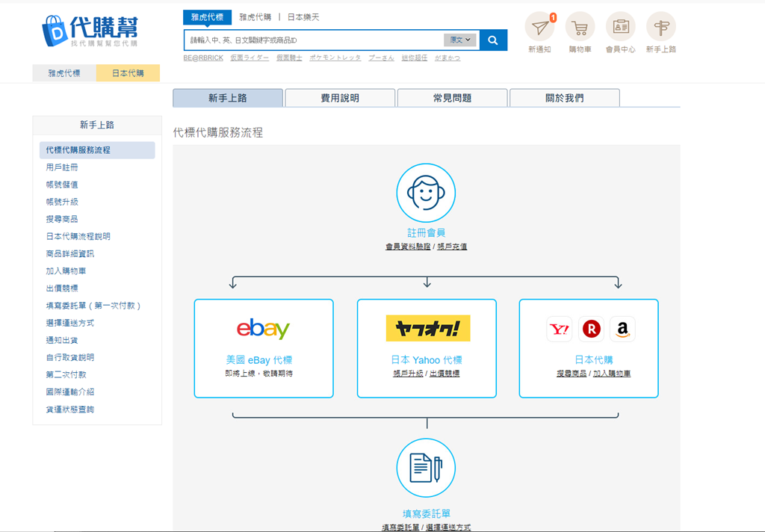
Task: Switch to the 日本代購 yellow tab
Action: click(x=128, y=73)
